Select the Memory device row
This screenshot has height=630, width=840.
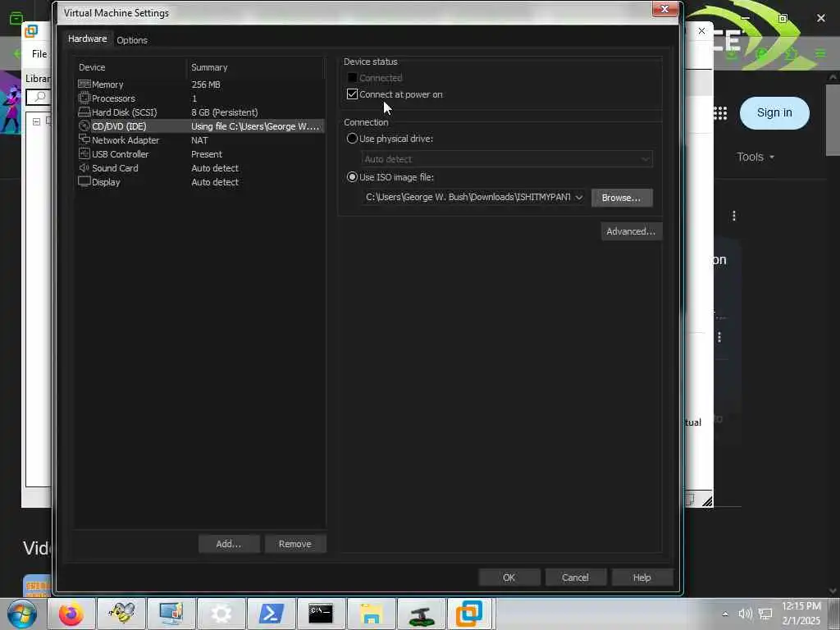point(200,84)
